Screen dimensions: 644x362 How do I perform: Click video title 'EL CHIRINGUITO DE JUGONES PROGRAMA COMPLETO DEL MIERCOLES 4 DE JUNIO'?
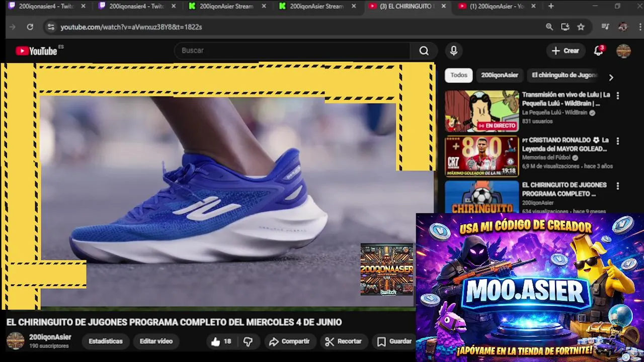(174, 322)
